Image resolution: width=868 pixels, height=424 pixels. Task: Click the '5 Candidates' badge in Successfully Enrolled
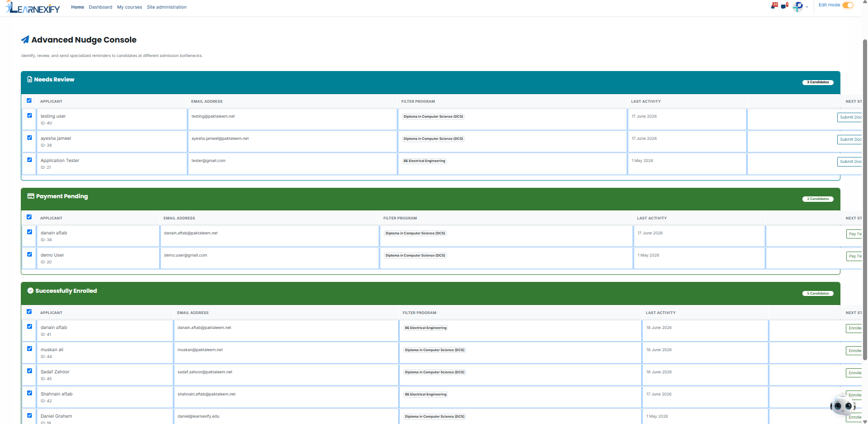tap(818, 294)
